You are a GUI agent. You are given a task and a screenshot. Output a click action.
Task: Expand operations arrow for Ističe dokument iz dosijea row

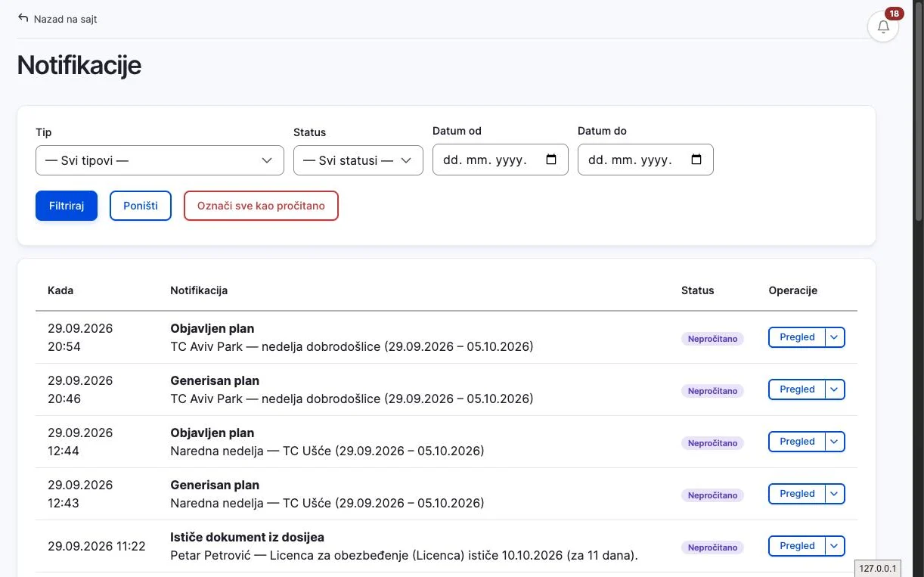click(834, 546)
